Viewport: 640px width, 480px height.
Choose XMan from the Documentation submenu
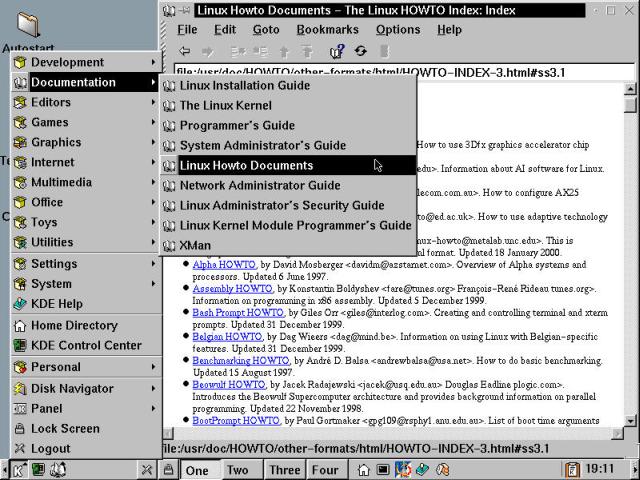click(x=195, y=245)
